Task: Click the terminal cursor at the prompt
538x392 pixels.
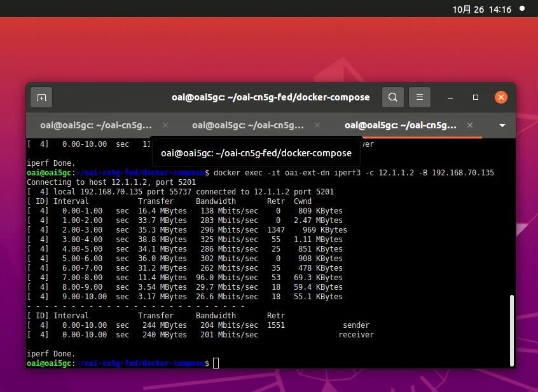Action: (x=216, y=363)
